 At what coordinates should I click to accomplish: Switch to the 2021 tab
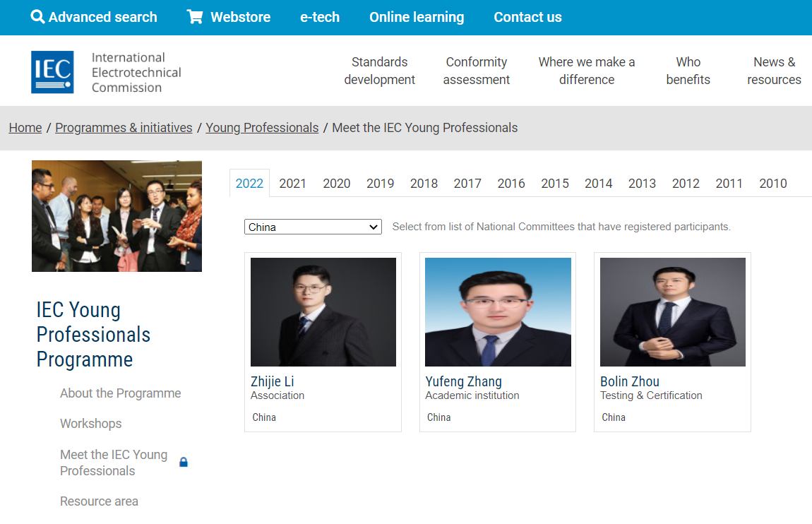(292, 184)
